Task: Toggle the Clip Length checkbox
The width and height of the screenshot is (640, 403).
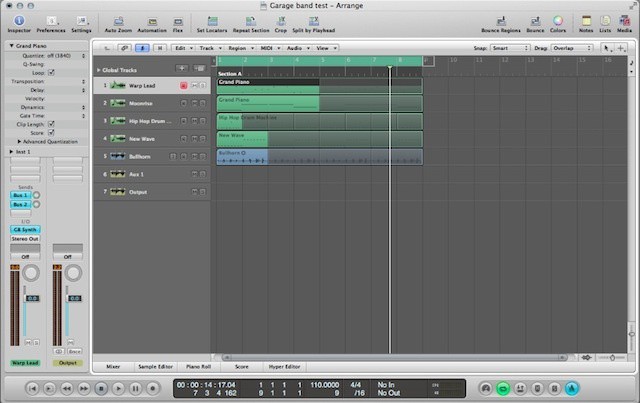Action: 51,124
